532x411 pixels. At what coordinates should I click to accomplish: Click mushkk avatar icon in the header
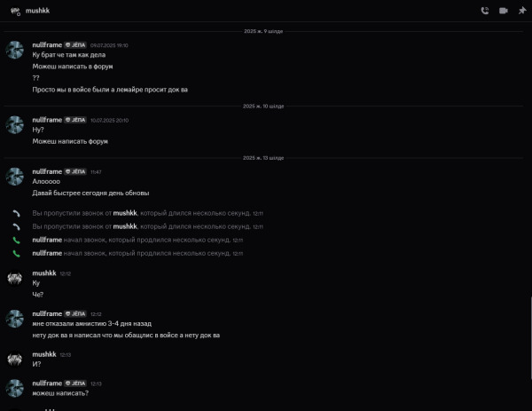[x=15, y=12]
